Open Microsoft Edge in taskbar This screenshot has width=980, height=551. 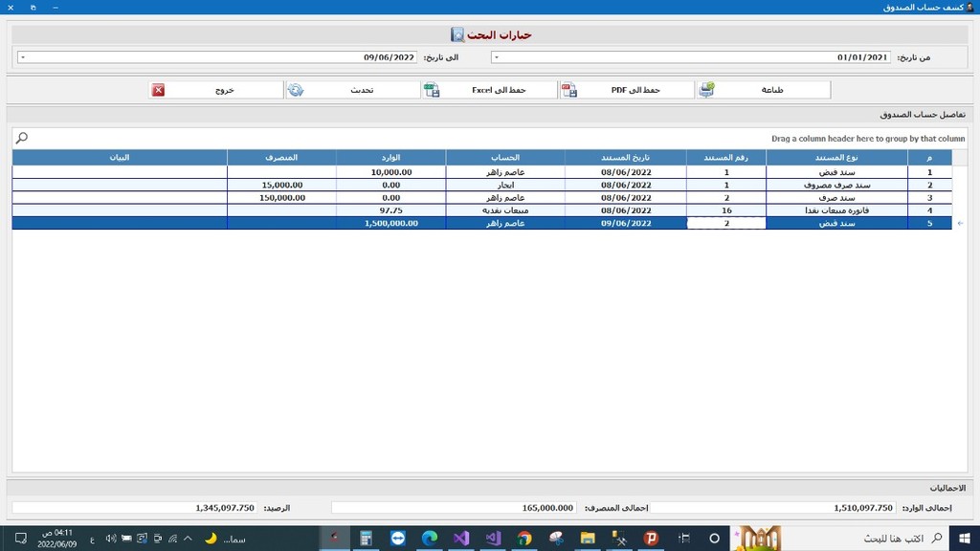tap(430, 538)
